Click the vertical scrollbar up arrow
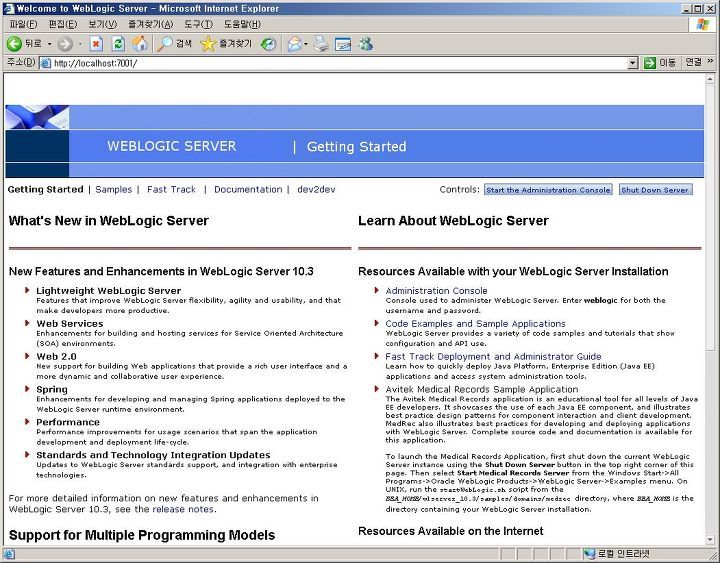Screen dimensions: 720x563 point(710,79)
